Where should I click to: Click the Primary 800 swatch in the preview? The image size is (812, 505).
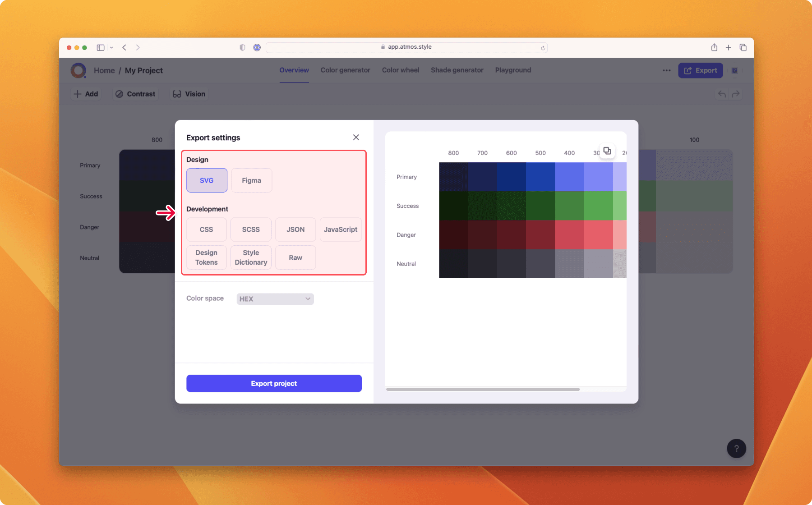click(x=452, y=176)
